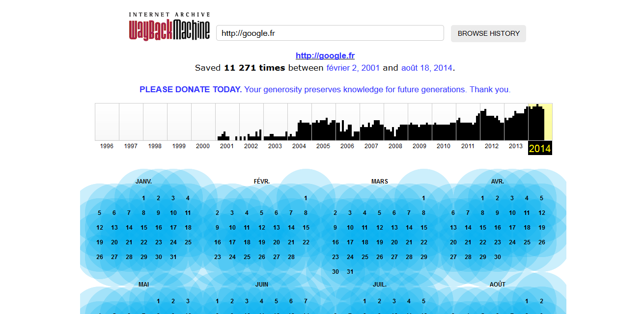Viewport: 644px width, 314px height.
Task: Click the MAI month heading
Action: coord(144,285)
